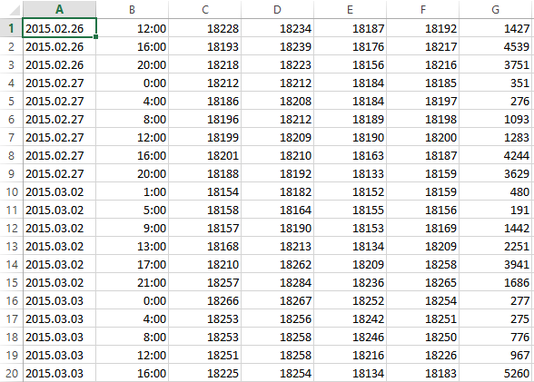
Task: Click cell A16 with date 2015.03.03
Action: coord(60,301)
